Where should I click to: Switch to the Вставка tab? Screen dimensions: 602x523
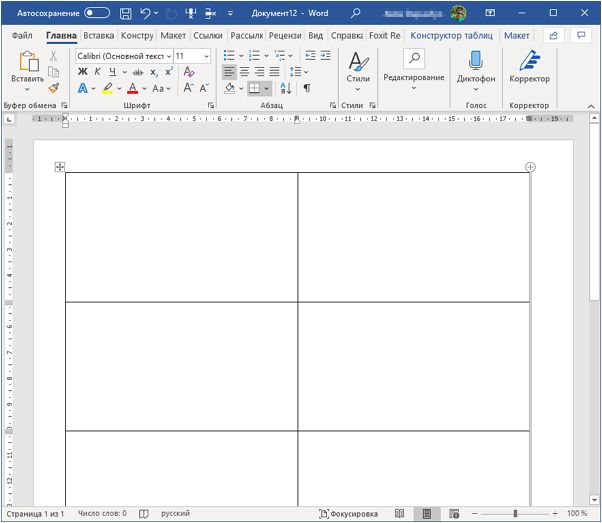[x=99, y=36]
